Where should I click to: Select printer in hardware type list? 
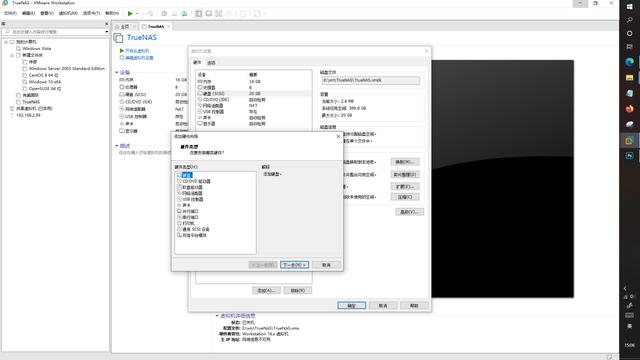coord(186,223)
